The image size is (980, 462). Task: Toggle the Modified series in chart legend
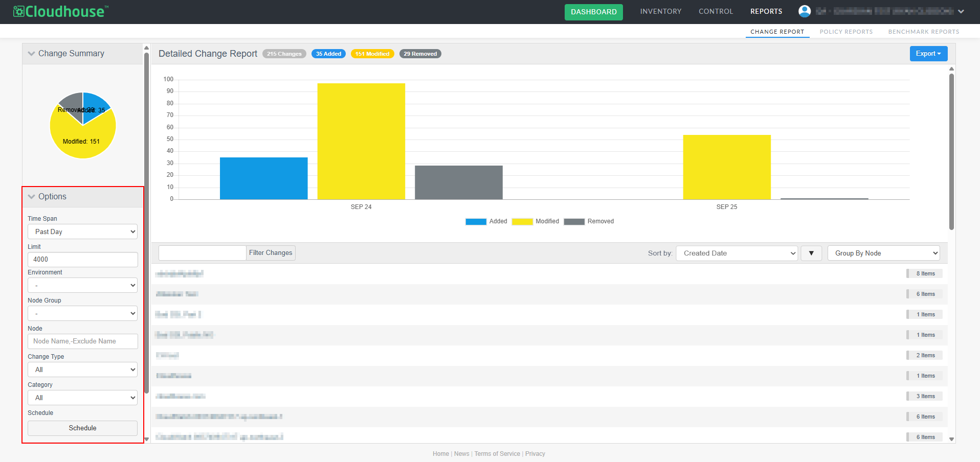[535, 221]
